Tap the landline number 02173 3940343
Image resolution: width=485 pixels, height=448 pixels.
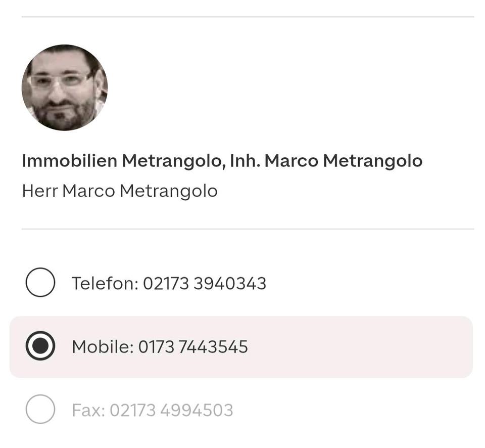coord(205,283)
